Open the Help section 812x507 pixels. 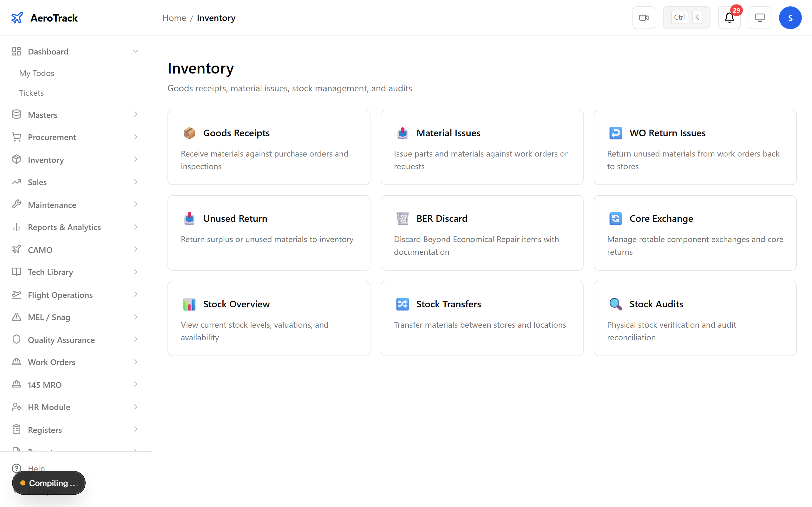click(36, 468)
